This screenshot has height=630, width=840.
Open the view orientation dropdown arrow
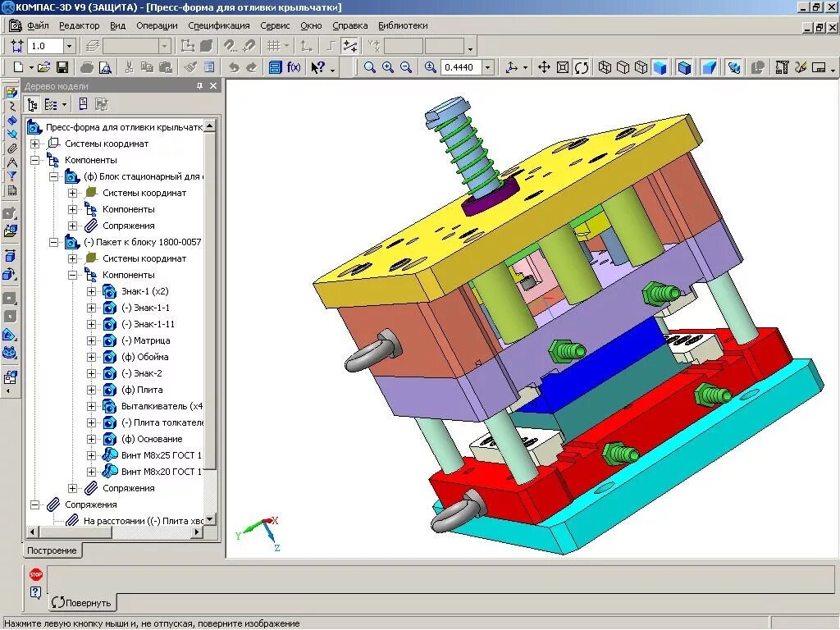(525, 68)
